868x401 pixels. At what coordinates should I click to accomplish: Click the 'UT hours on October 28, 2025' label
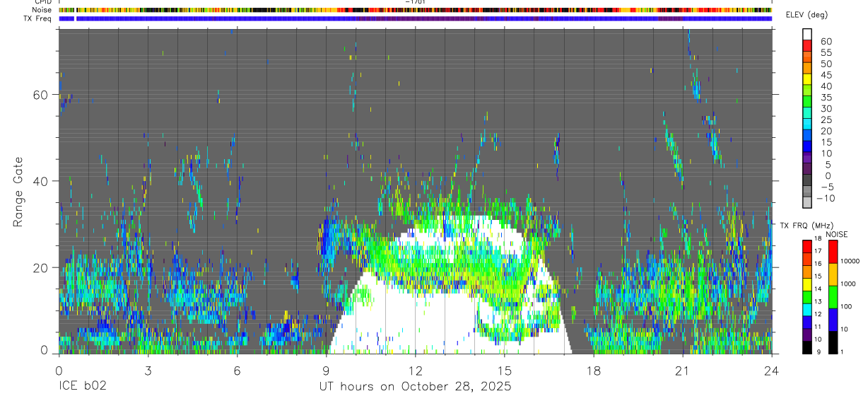pos(414,387)
